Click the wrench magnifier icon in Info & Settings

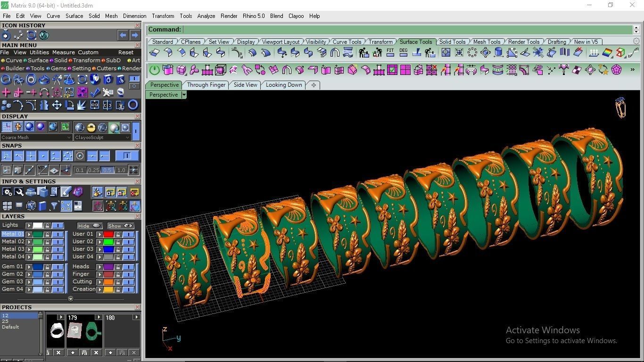(x=19, y=192)
